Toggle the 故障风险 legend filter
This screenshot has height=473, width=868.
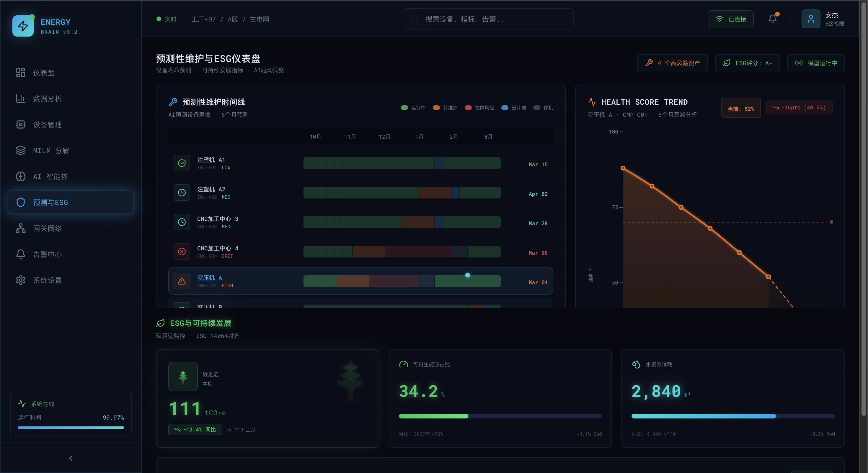tap(479, 107)
